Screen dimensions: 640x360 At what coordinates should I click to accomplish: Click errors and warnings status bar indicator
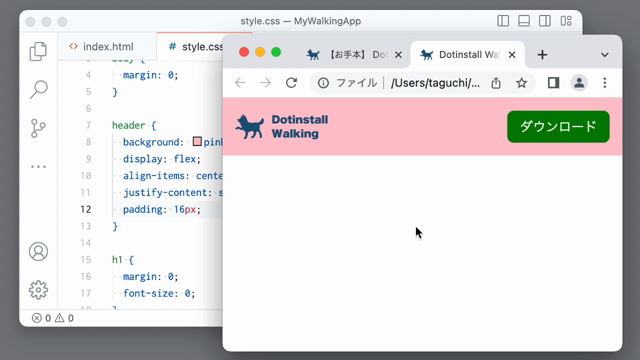coord(53,318)
